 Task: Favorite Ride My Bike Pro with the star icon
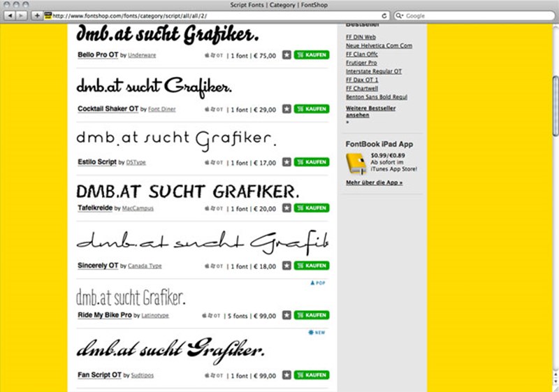287,315
